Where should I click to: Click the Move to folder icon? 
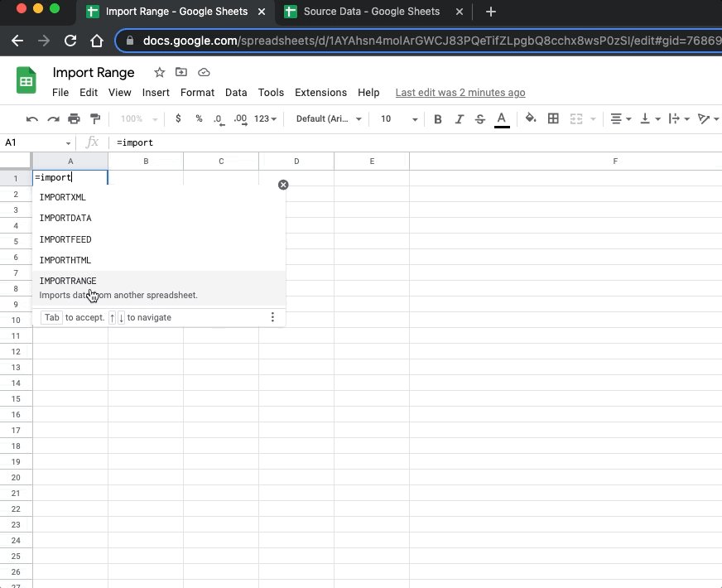[181, 72]
